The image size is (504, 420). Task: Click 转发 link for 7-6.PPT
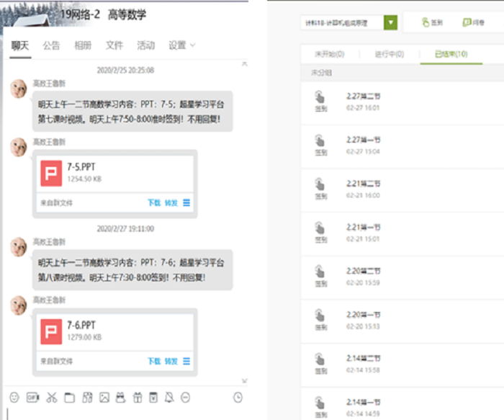(171, 361)
